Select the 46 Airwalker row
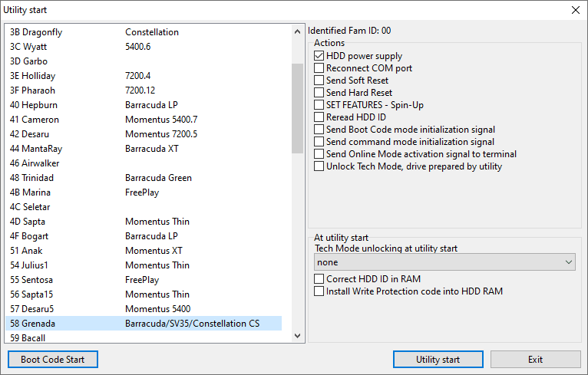588x375 pixels. click(x=144, y=163)
